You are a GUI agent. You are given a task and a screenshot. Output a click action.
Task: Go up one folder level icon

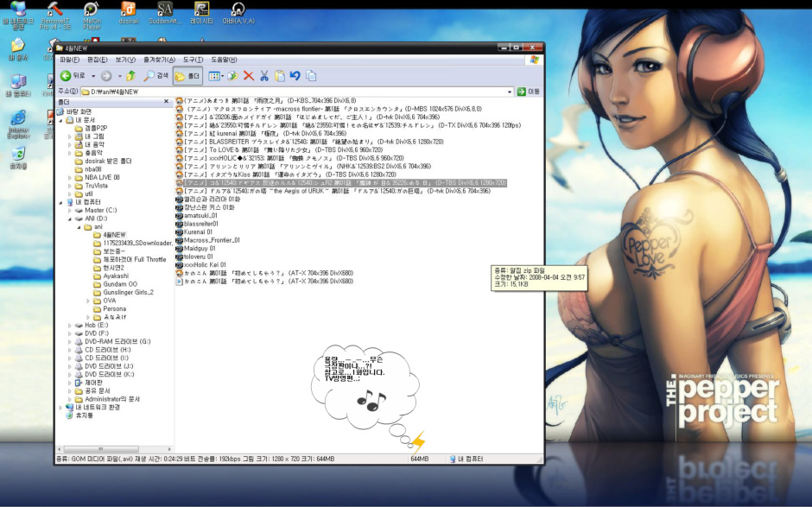[131, 76]
